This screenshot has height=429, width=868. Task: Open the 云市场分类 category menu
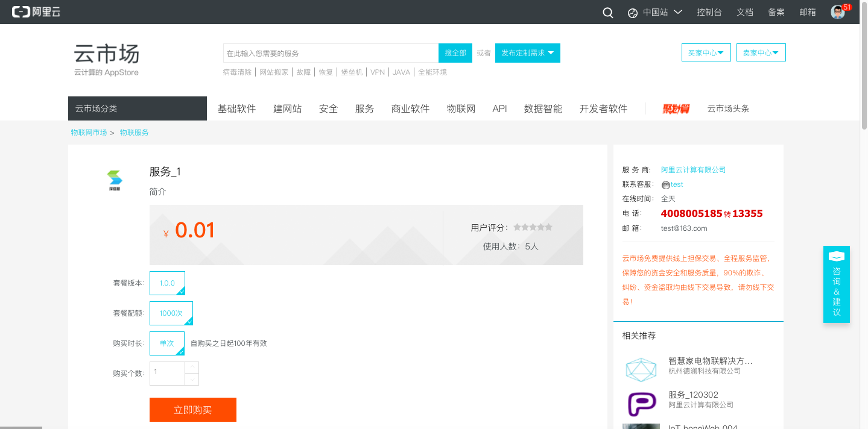pos(138,108)
